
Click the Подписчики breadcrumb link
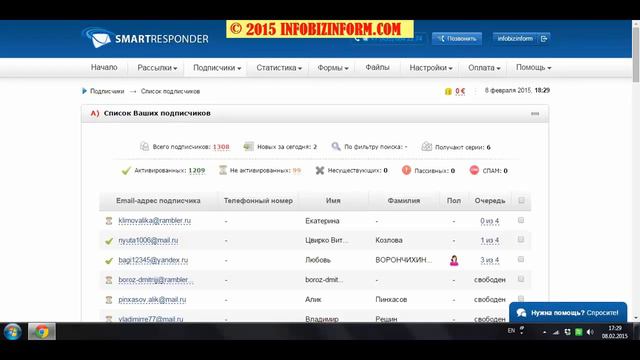107,91
